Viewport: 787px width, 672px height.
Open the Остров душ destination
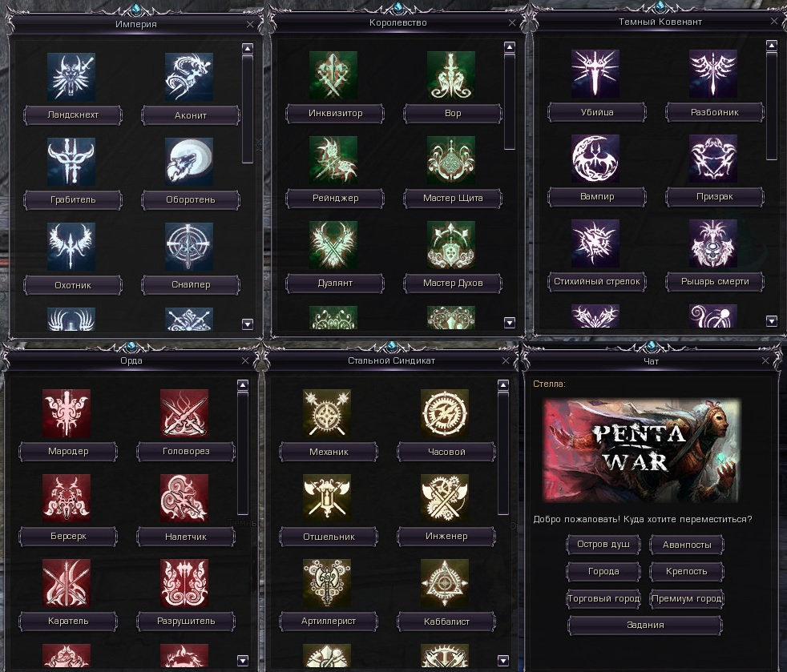603,545
